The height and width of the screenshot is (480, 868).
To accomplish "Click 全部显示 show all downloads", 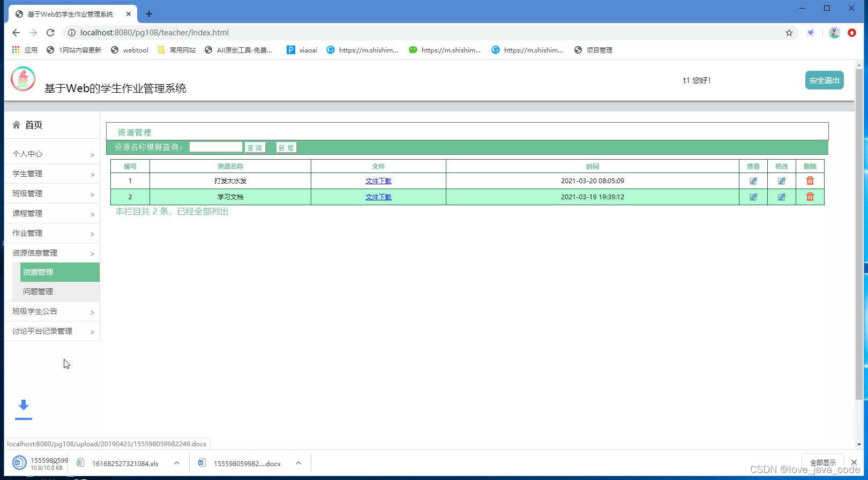I will coord(822,462).
